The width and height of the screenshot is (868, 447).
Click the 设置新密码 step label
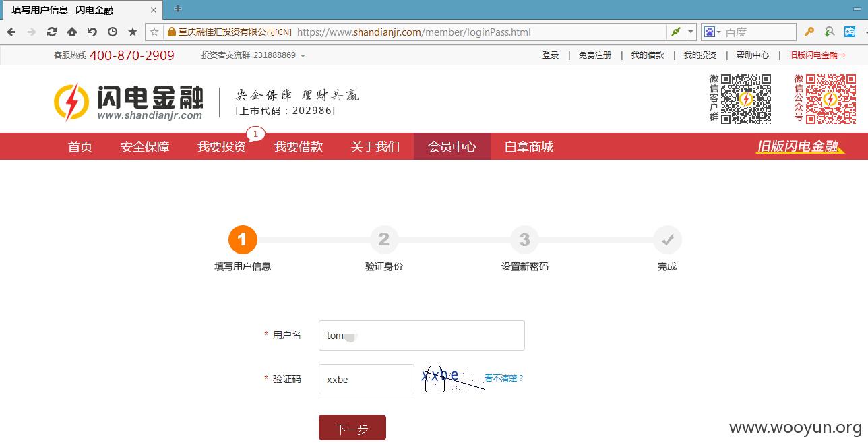[x=525, y=266]
